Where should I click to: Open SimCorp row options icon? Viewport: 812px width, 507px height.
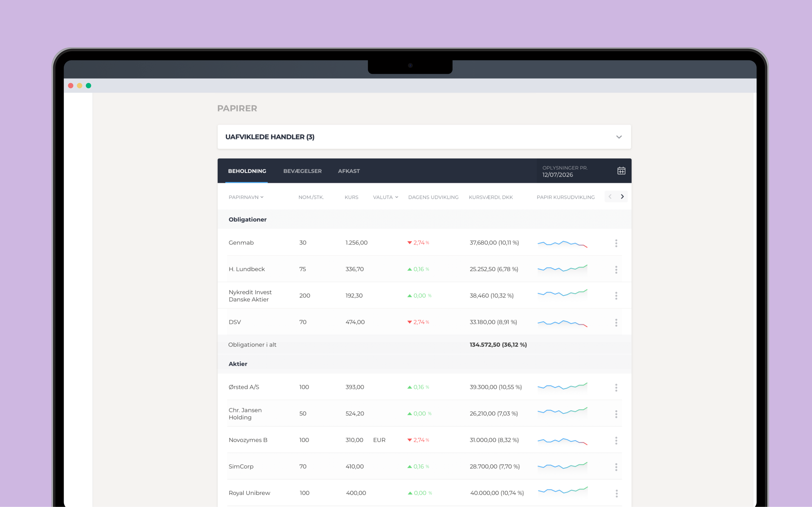coord(616,467)
